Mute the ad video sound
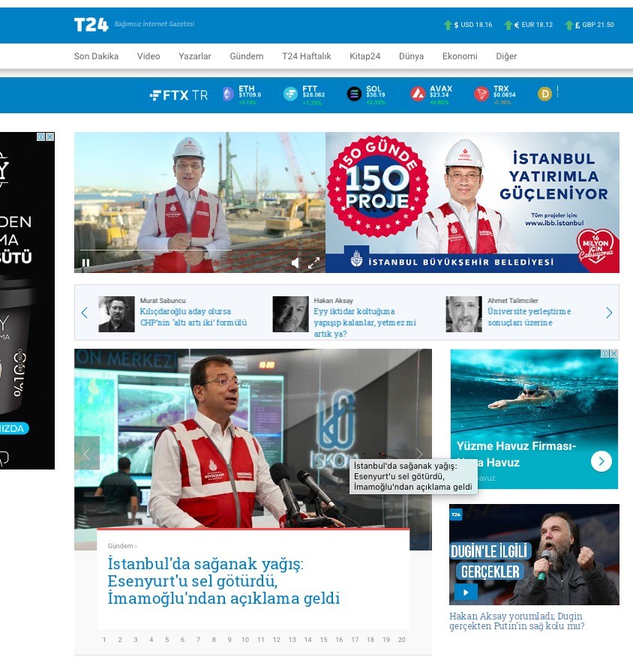Image resolution: width=633 pixels, height=672 pixels. [x=295, y=262]
